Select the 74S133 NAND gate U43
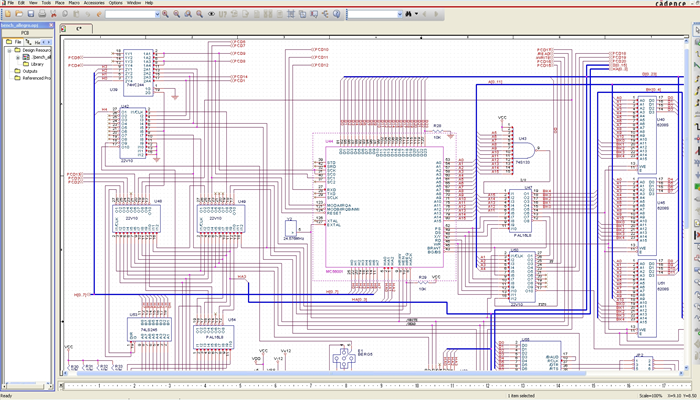 526,150
